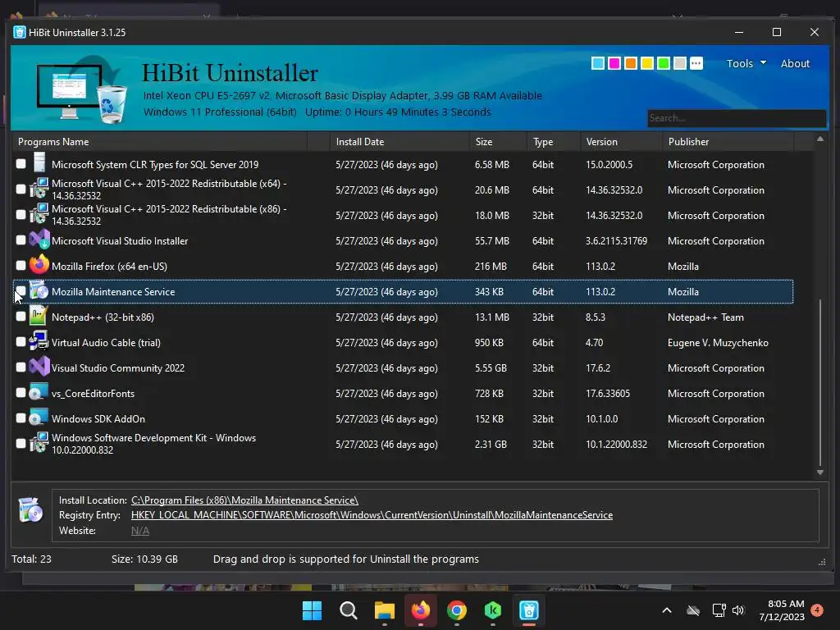The width and height of the screenshot is (840, 630).
Task: Open File Explorer from the taskbar
Action: [384, 610]
